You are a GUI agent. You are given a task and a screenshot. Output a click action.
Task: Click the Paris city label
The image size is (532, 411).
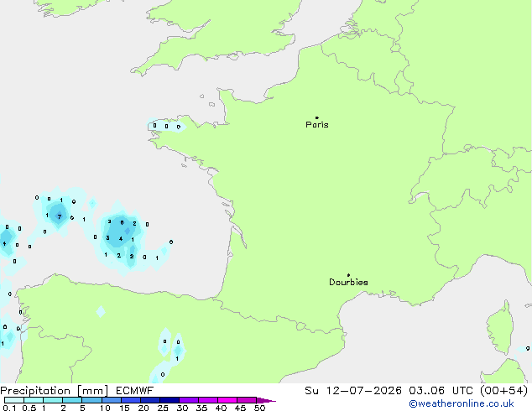[317, 125]
